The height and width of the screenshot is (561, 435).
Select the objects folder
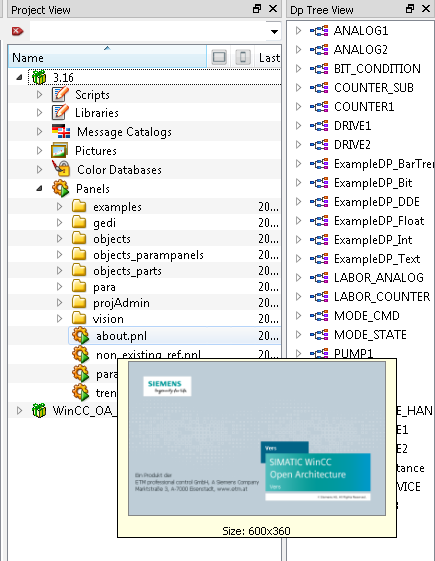(x=112, y=239)
